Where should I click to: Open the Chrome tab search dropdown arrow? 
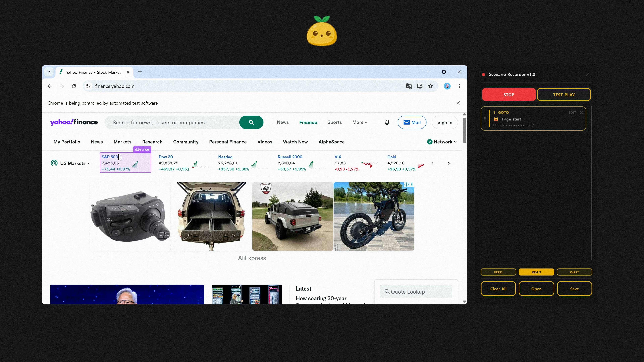coord(49,72)
